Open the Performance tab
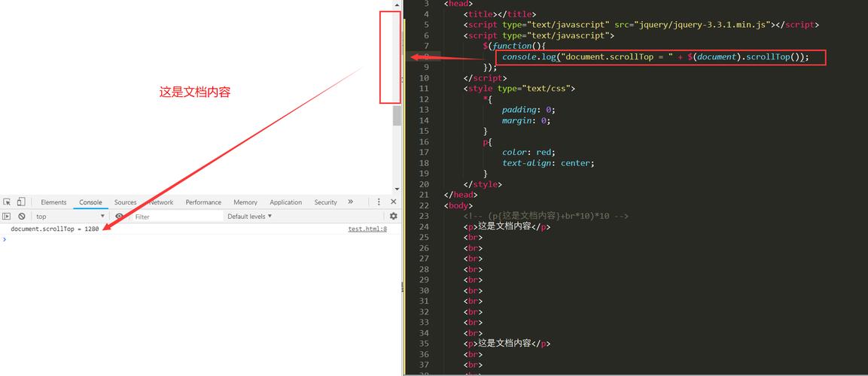 point(203,202)
